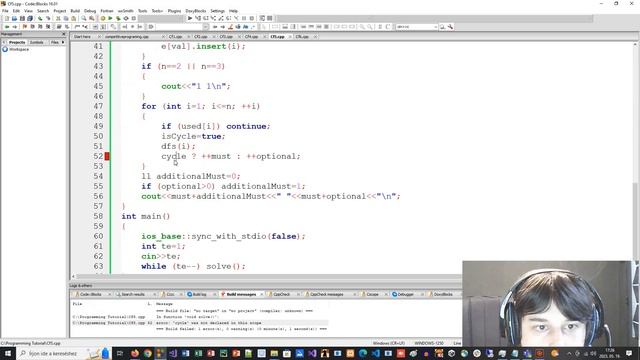Open the File menu
Image resolution: width=640 pixels, height=360 pixels.
5,11
